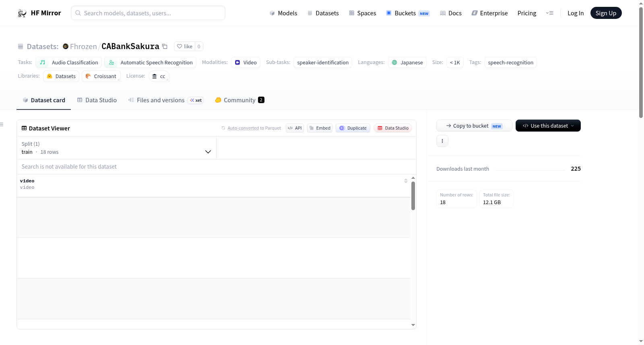Click the like count 0

[x=199, y=46]
